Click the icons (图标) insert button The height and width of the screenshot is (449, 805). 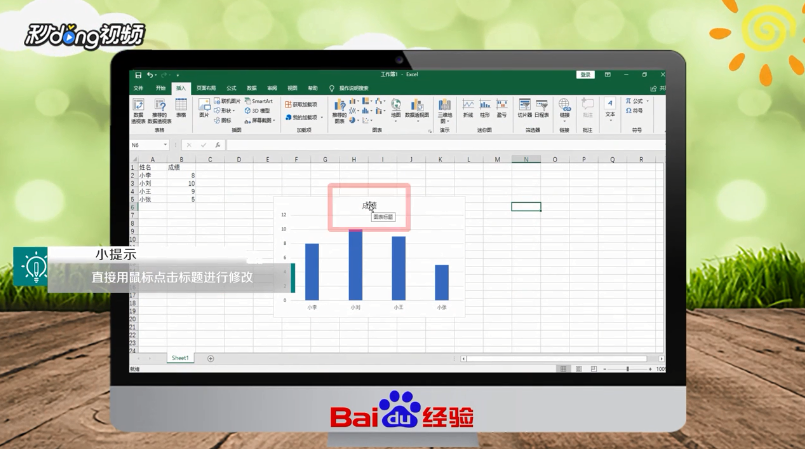pos(223,120)
